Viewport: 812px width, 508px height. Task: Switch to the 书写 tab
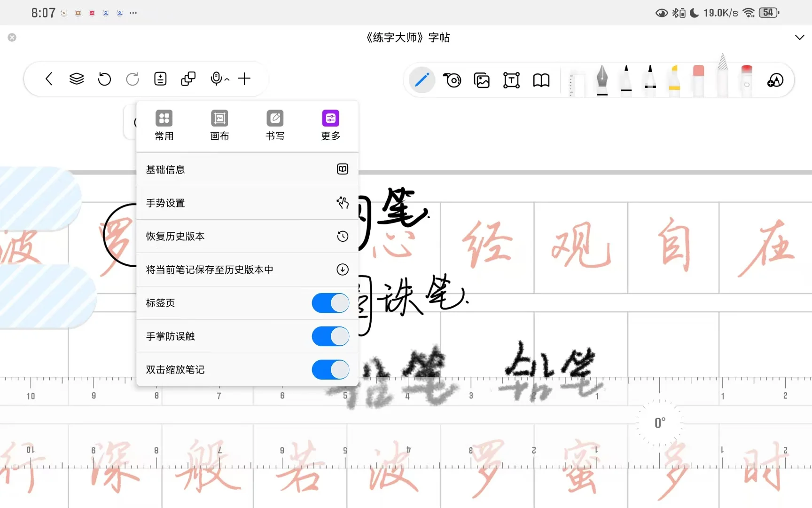tap(275, 125)
